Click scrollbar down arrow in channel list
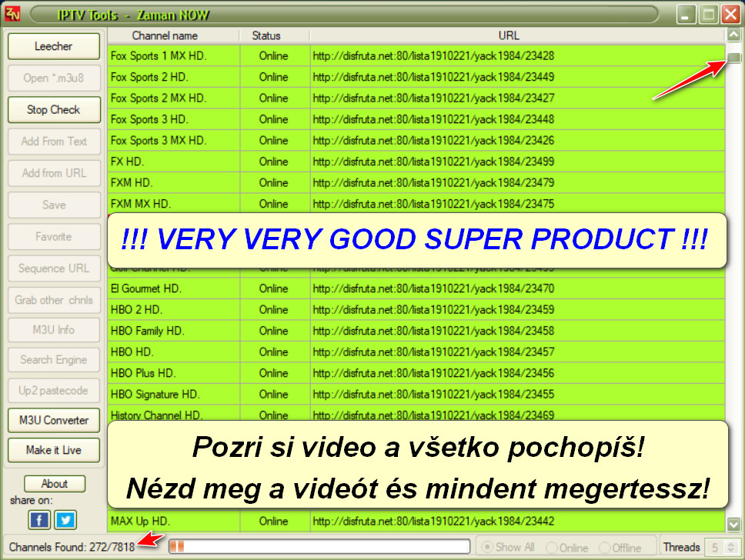The height and width of the screenshot is (560, 745). pos(733,525)
